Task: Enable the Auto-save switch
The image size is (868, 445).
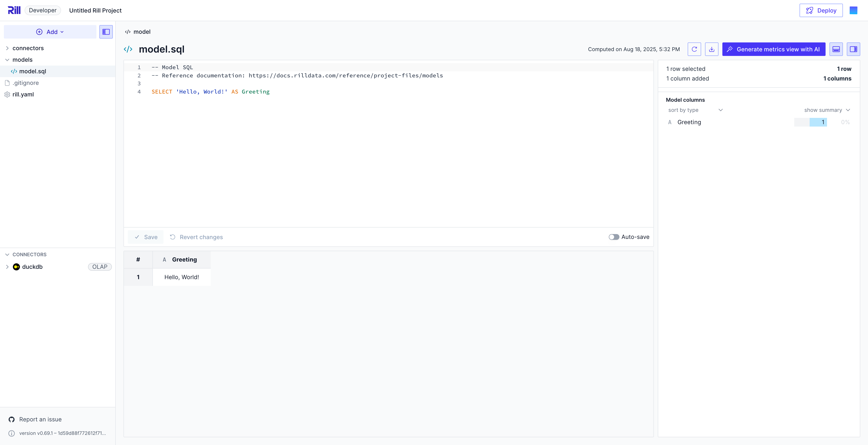Action: point(614,237)
